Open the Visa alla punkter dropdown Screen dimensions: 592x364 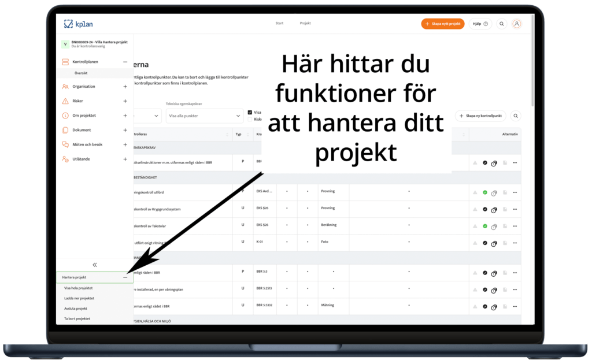205,116
